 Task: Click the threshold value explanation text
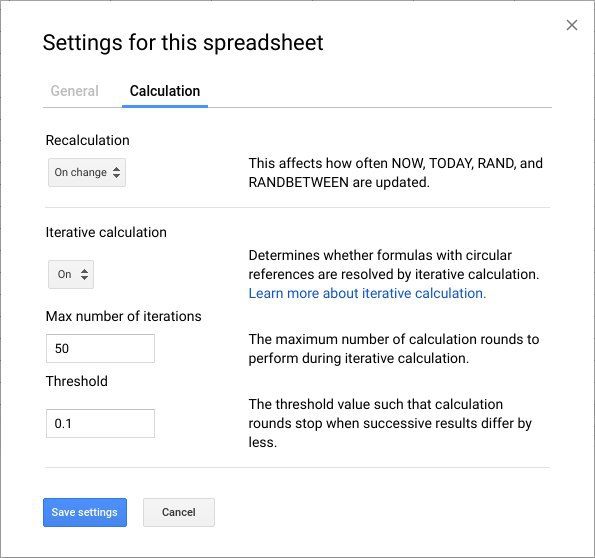(390, 423)
